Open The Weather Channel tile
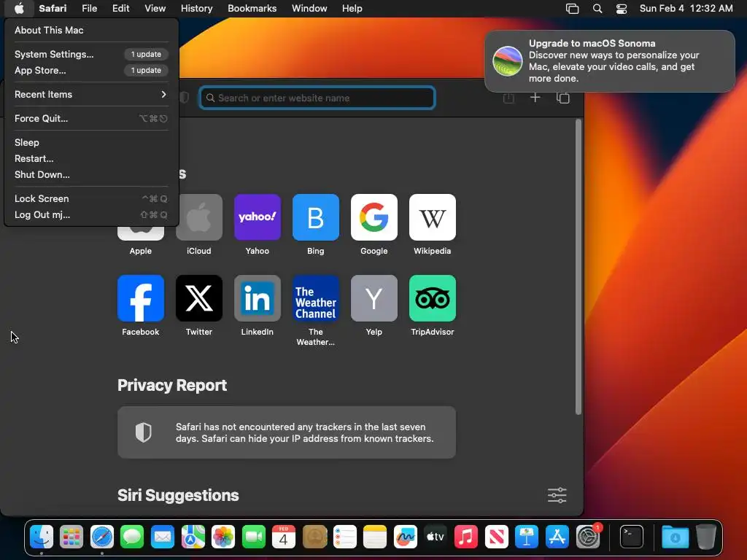Image resolution: width=747 pixels, height=560 pixels. pos(316,298)
